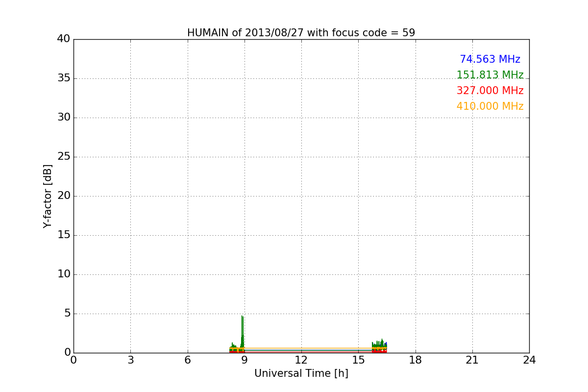The height and width of the screenshot is (392, 588).
Task: Select the orange '410.000 MHz' legend label
Action: pyautogui.click(x=490, y=106)
